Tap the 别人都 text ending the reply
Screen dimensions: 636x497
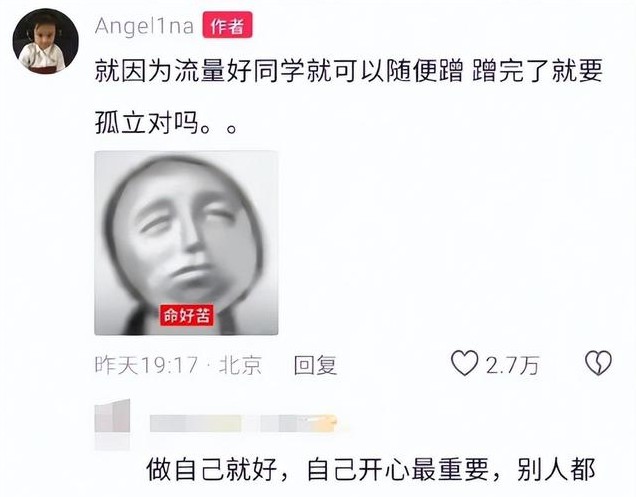pyautogui.click(x=556, y=470)
